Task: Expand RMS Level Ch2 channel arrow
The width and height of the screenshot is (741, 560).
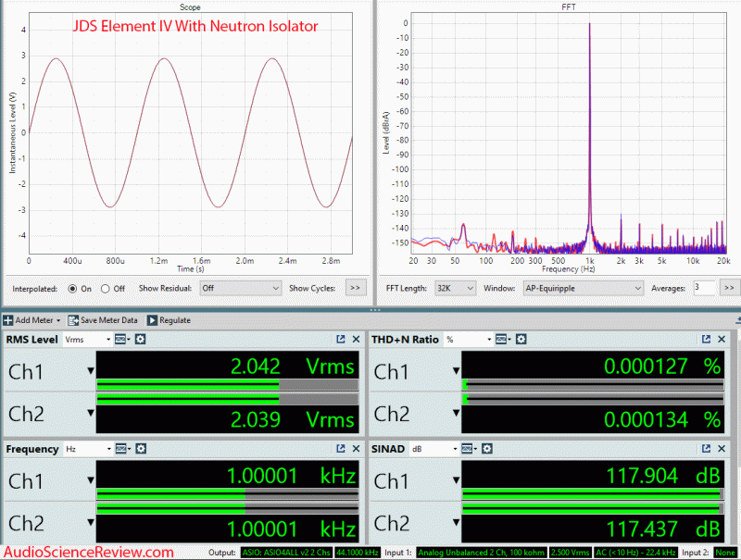Action: tap(91, 413)
